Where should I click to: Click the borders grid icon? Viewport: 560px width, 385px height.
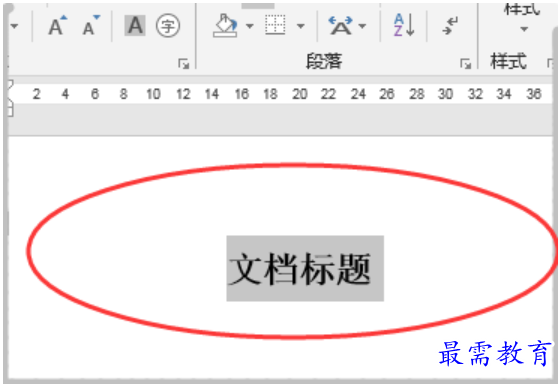[x=275, y=25]
